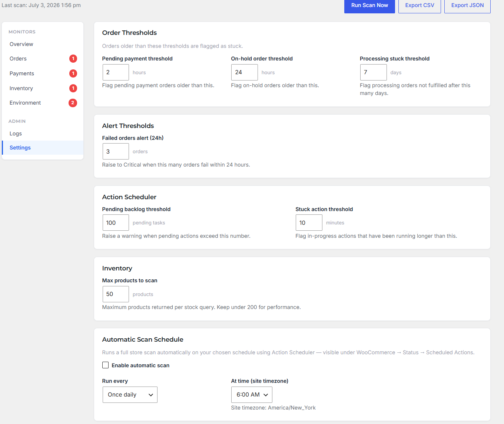
Task: Click the 'Action Scheduler' heading
Action: [x=129, y=197]
